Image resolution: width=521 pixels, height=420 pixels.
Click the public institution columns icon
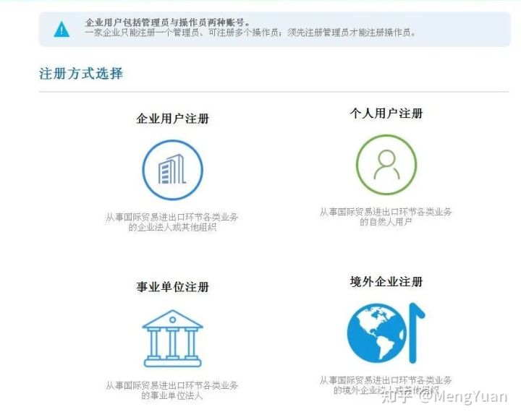click(x=172, y=338)
